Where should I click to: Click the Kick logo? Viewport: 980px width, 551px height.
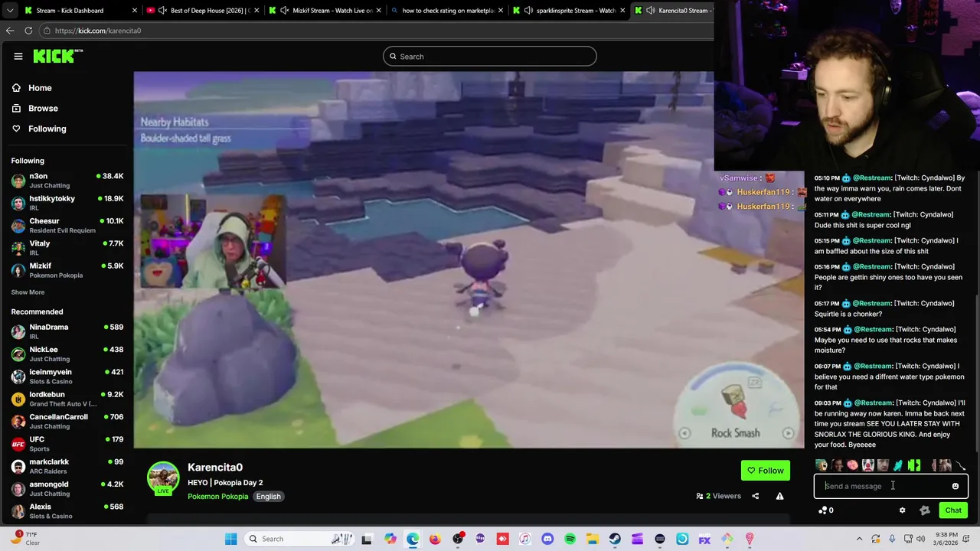click(x=57, y=56)
